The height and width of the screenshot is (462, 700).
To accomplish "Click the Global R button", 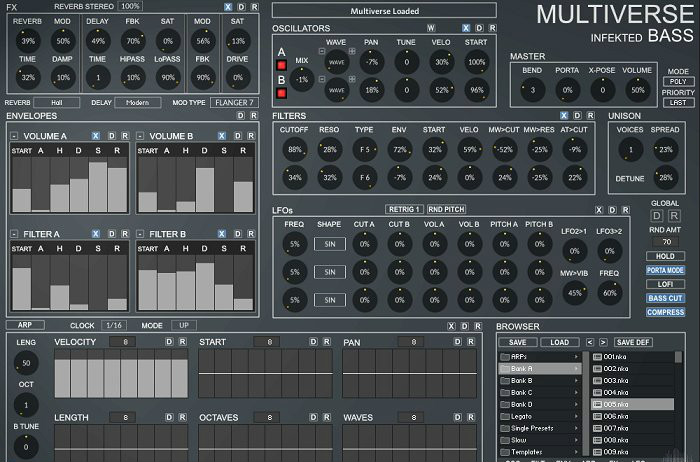I will [674, 216].
